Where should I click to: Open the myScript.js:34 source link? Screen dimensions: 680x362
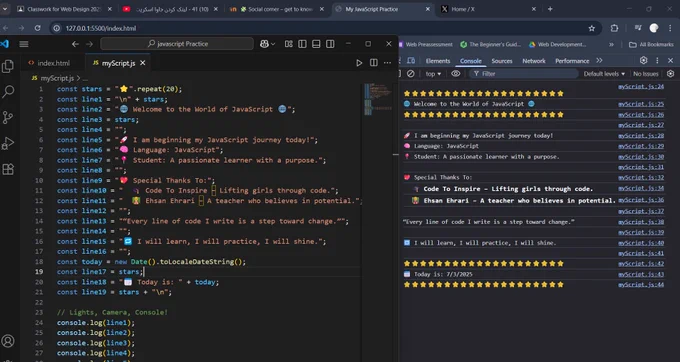(641, 189)
